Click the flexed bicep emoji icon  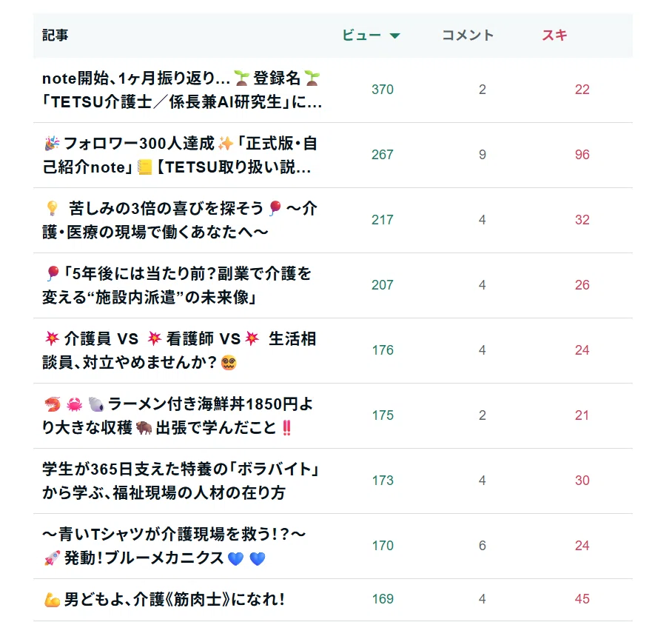[52, 600]
